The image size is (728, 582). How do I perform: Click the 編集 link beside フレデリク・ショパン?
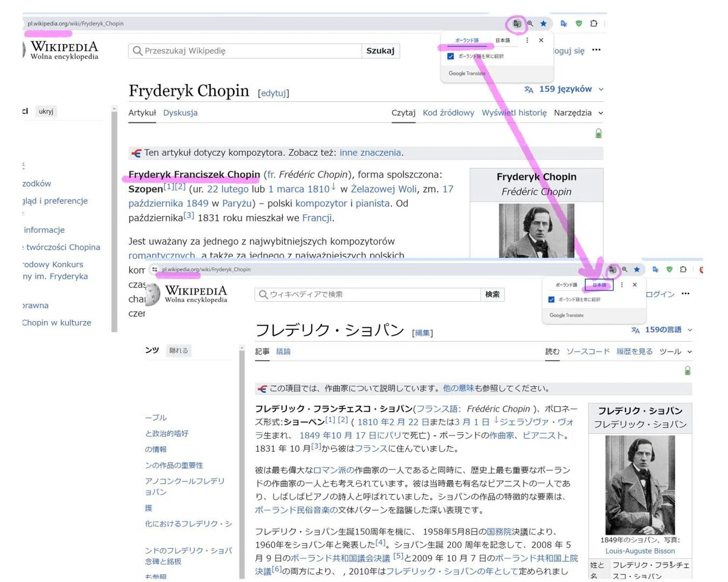pyautogui.click(x=422, y=333)
